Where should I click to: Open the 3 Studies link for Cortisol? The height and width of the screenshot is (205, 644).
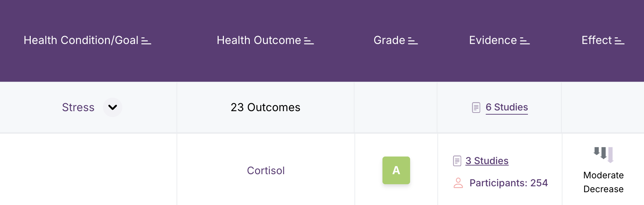[x=487, y=161]
